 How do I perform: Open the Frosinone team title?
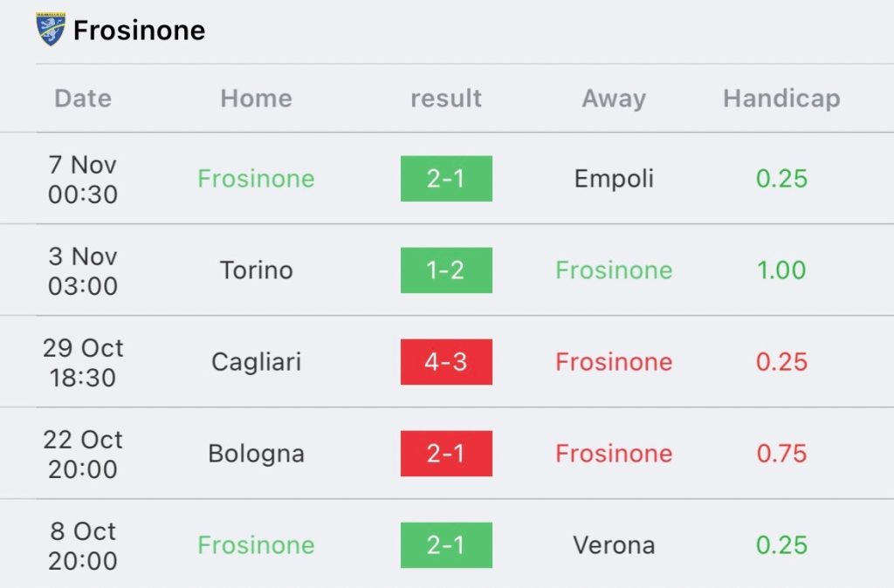(x=139, y=31)
